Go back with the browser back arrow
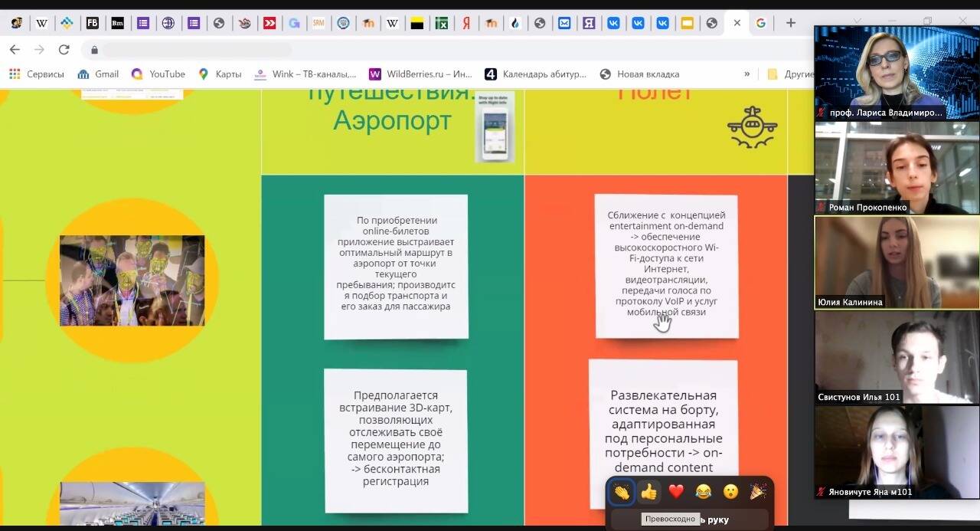Screen dimensions: 980x531 coord(15,50)
